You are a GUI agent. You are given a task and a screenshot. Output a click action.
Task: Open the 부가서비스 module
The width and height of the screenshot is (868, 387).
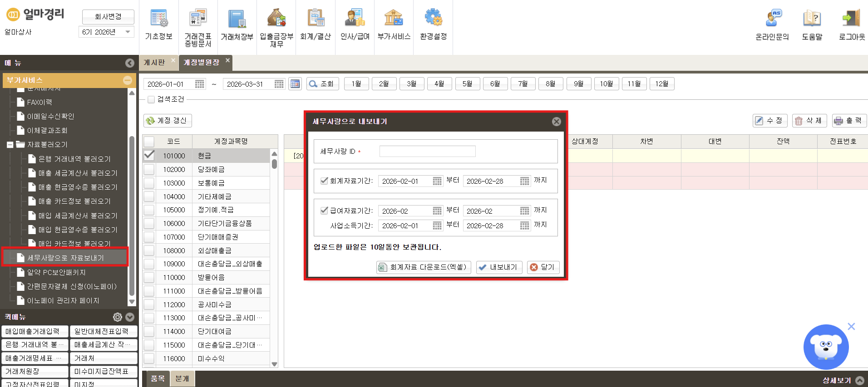[394, 25]
